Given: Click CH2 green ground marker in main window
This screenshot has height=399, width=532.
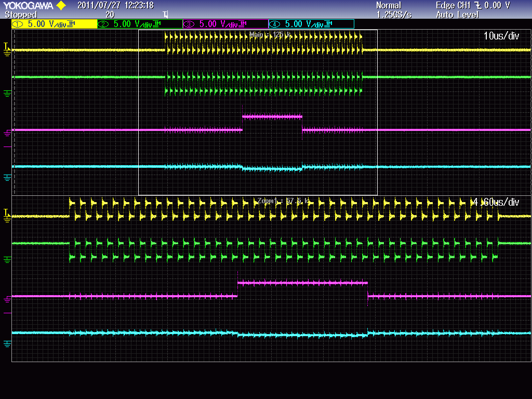Looking at the screenshot, I should click(x=7, y=93).
